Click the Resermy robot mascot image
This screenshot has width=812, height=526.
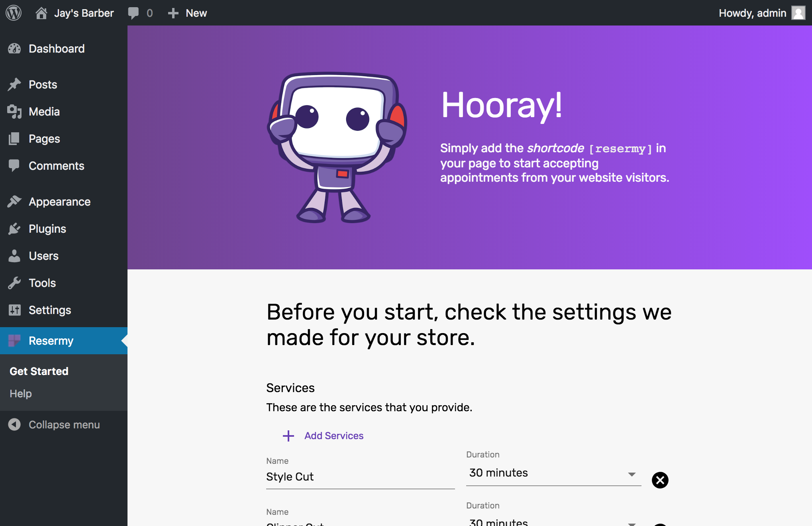pos(337,147)
